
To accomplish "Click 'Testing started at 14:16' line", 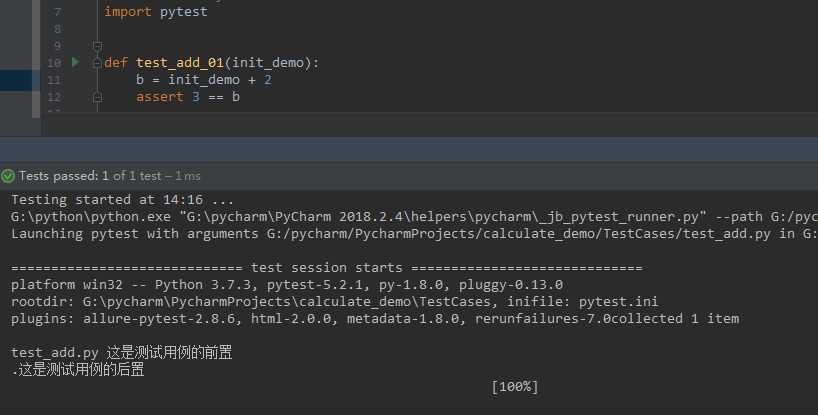I will pyautogui.click(x=123, y=200).
